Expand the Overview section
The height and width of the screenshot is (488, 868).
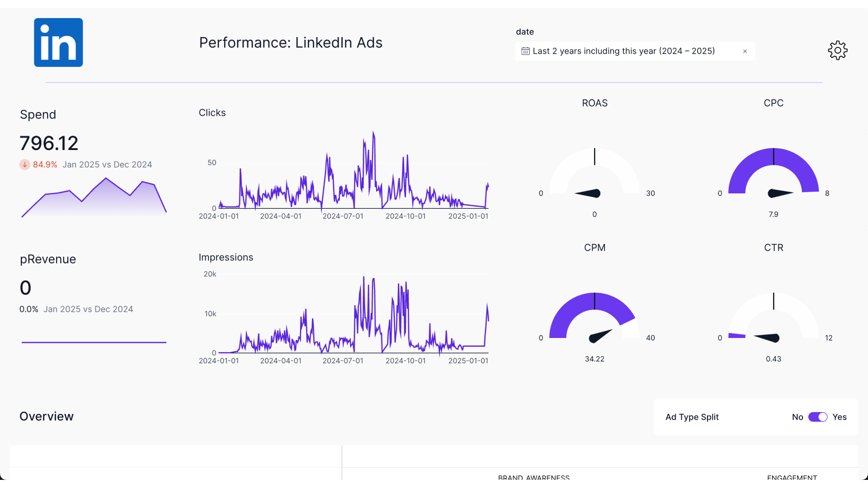tap(46, 415)
